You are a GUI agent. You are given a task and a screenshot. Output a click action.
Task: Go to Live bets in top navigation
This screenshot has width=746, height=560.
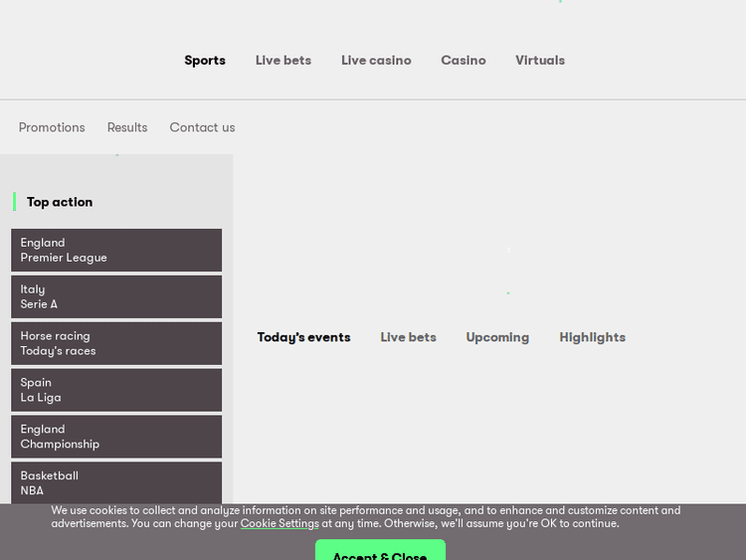[x=283, y=61]
